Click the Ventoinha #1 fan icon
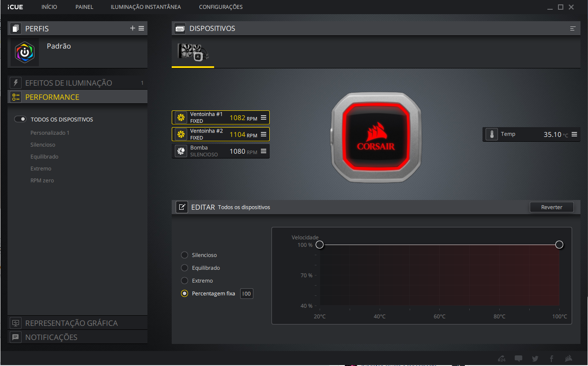 [x=181, y=117]
